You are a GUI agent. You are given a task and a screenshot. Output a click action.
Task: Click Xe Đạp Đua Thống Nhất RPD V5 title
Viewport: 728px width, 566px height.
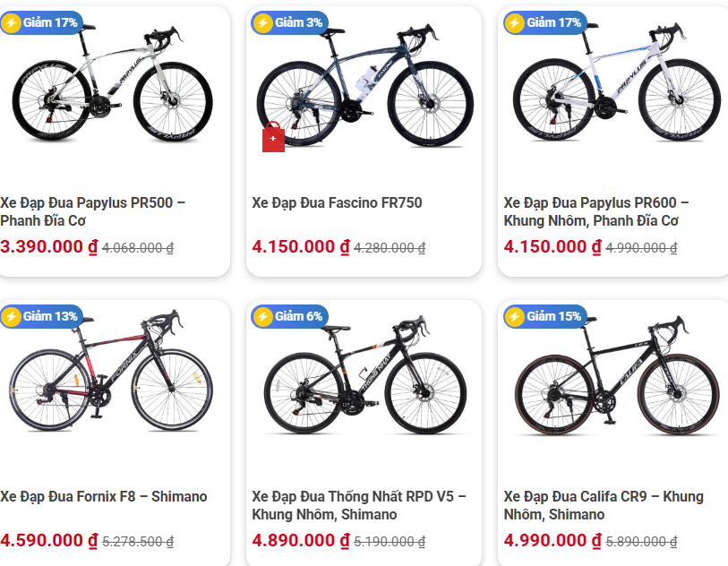point(359,505)
